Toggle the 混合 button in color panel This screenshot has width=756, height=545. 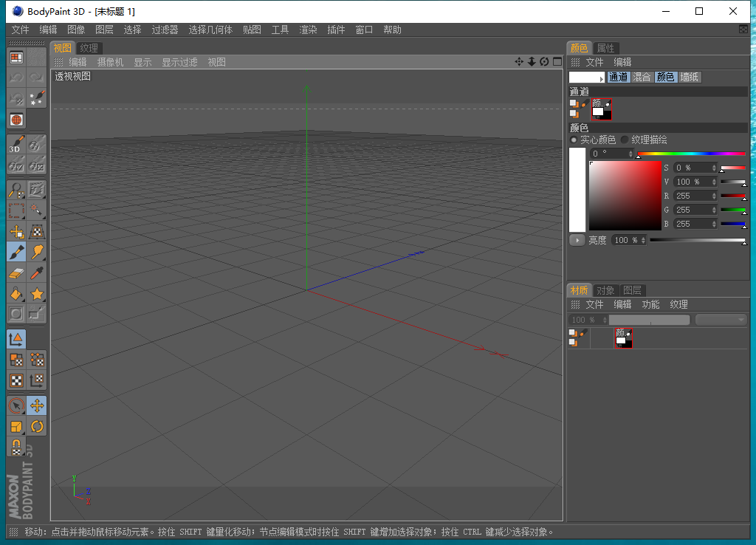[x=642, y=77]
